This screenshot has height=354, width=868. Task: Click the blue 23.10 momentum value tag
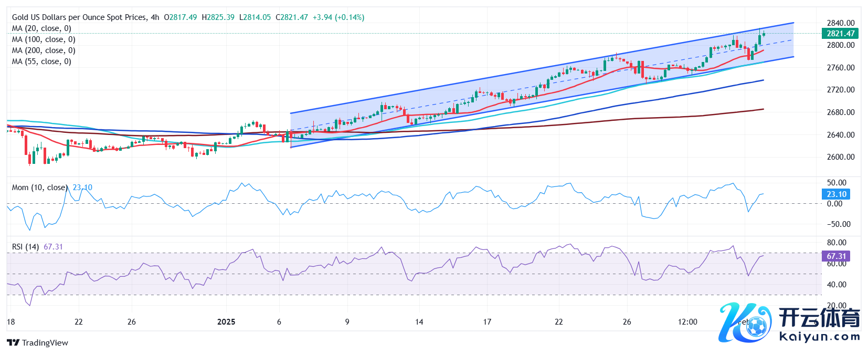click(836, 194)
